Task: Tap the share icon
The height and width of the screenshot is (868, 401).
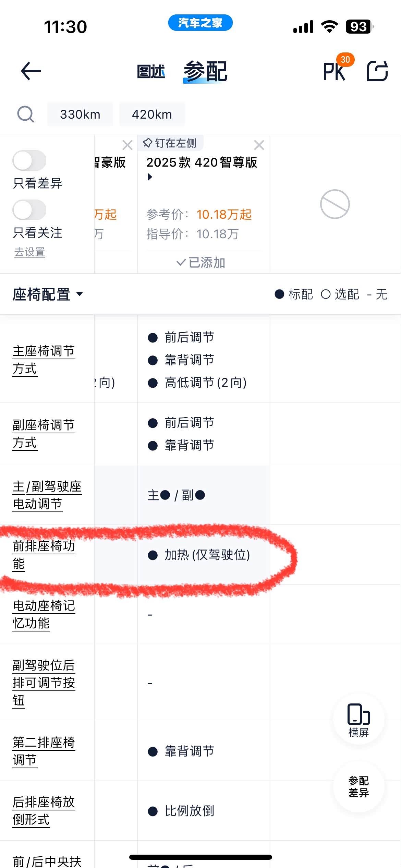Action: click(x=377, y=71)
